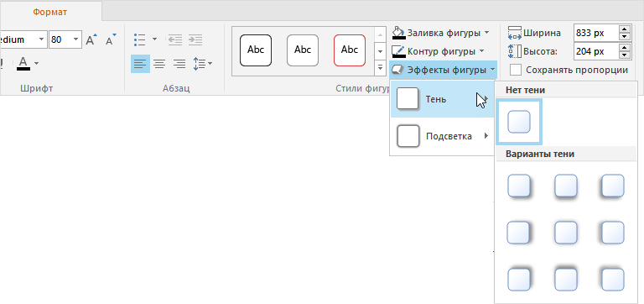Click the Контур фигуры pencil icon
This screenshot has height=304, width=644.
tap(399, 52)
